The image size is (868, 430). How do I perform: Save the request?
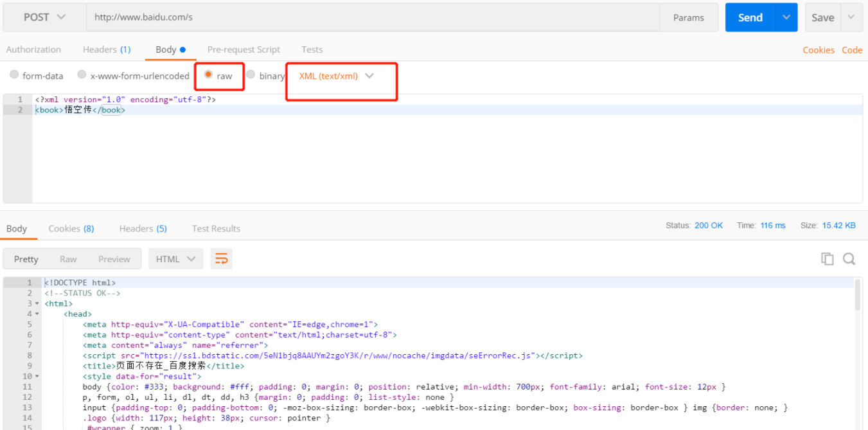click(x=822, y=17)
